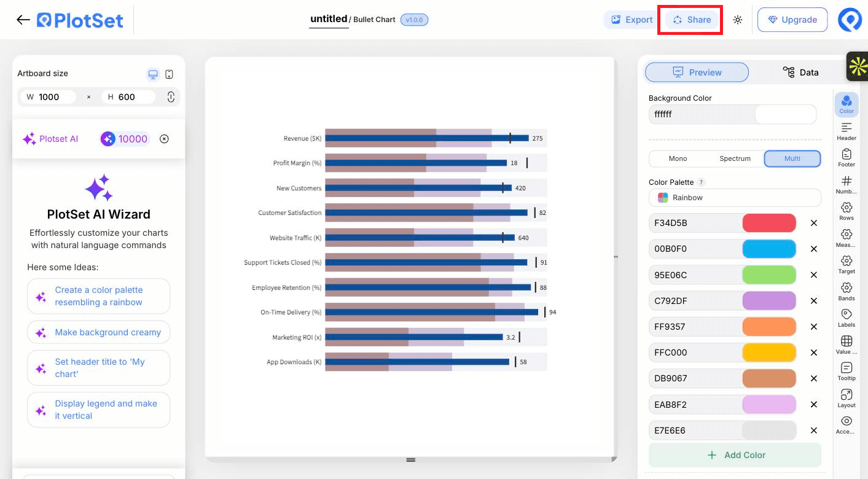The image size is (868, 479).
Task: Click the Add Color button
Action: pyautogui.click(x=735, y=455)
